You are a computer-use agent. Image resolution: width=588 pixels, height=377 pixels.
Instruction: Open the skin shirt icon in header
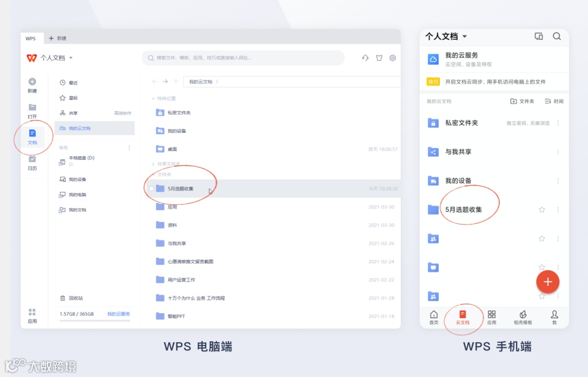[379, 58]
